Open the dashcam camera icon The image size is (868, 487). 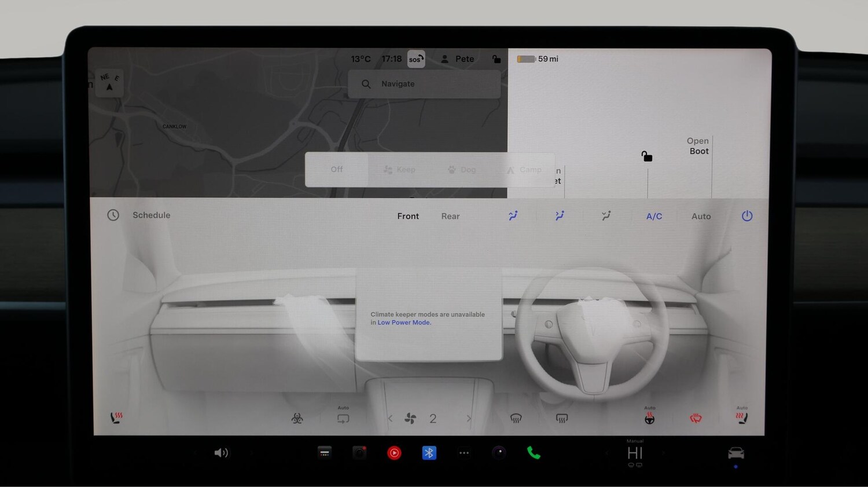click(359, 453)
